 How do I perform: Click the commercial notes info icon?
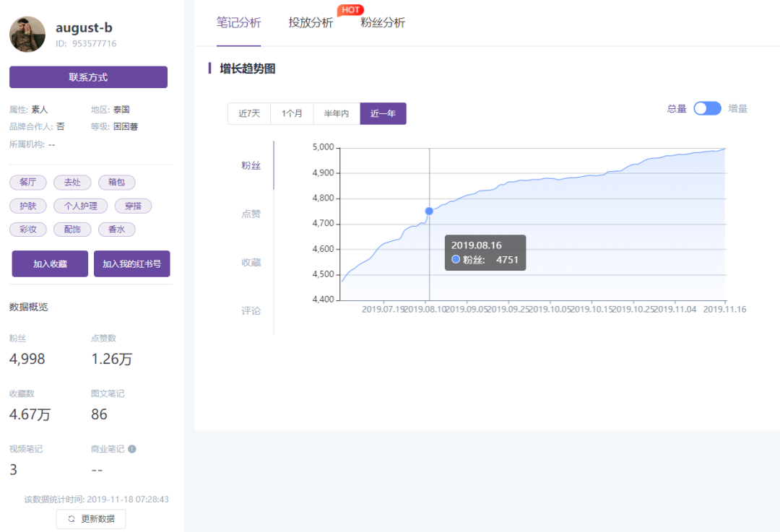pyautogui.click(x=132, y=449)
